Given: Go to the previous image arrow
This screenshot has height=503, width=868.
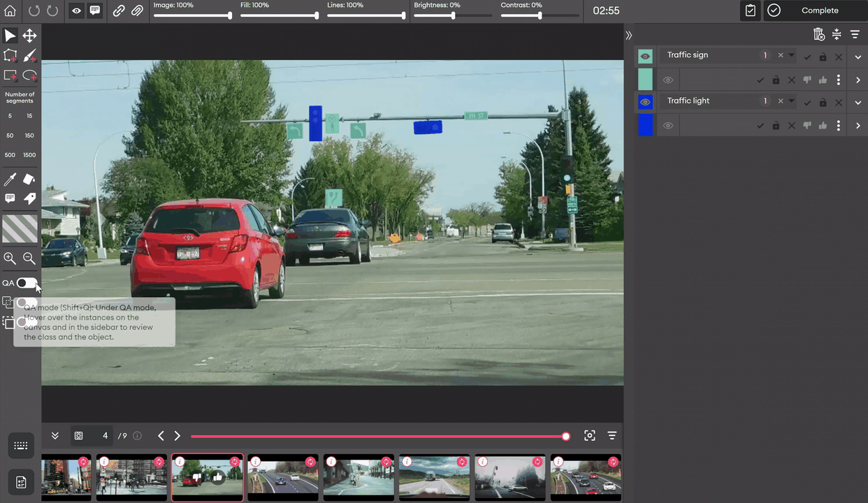Looking at the screenshot, I should point(161,436).
